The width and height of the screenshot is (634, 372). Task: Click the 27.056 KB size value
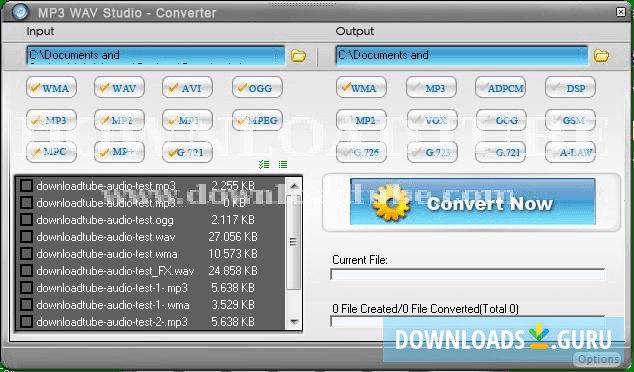pyautogui.click(x=233, y=237)
